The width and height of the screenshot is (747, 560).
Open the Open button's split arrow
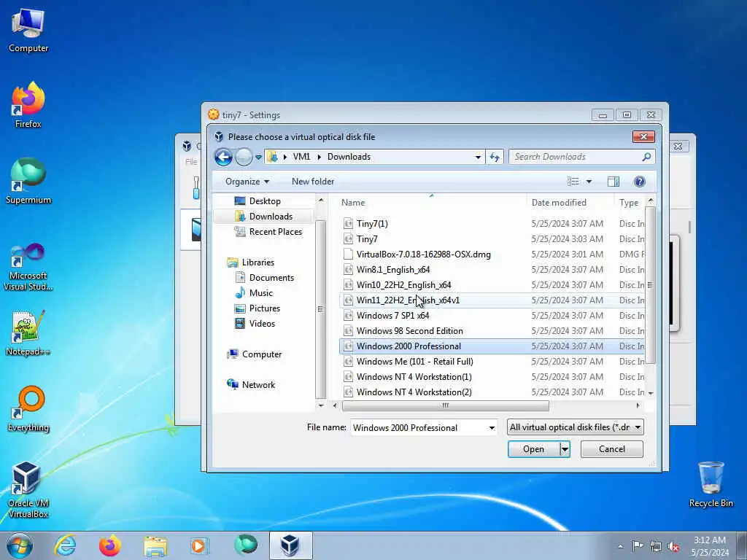coord(565,449)
